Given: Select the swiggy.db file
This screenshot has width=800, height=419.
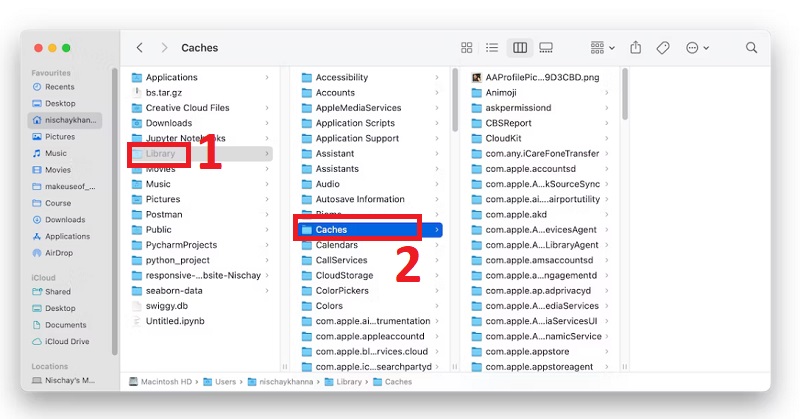Looking at the screenshot, I should [166, 306].
